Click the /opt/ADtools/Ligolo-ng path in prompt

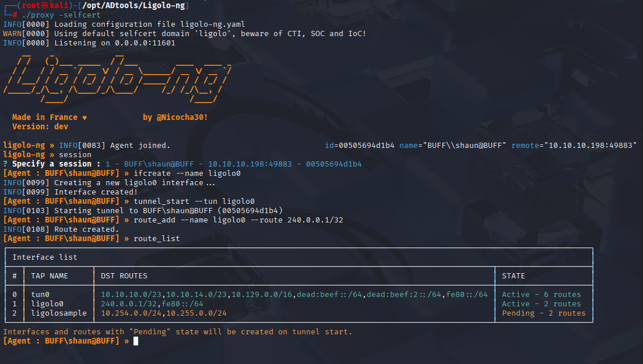click(133, 5)
